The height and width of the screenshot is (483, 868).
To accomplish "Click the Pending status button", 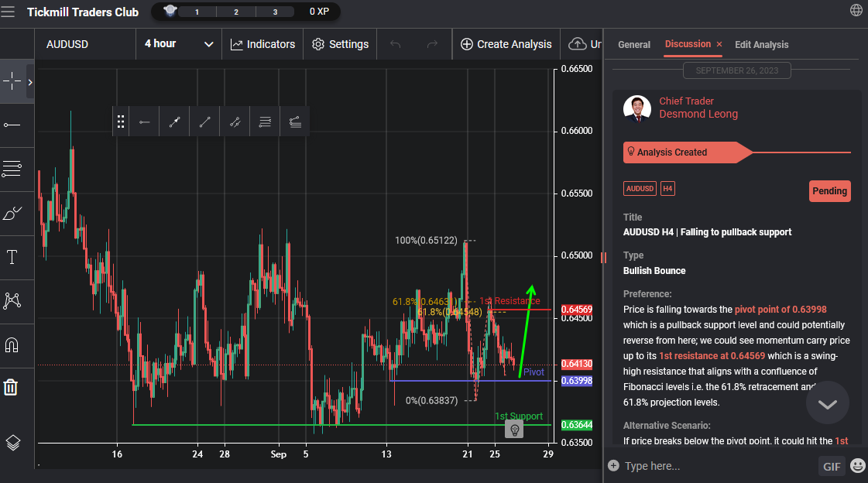I will pos(829,191).
